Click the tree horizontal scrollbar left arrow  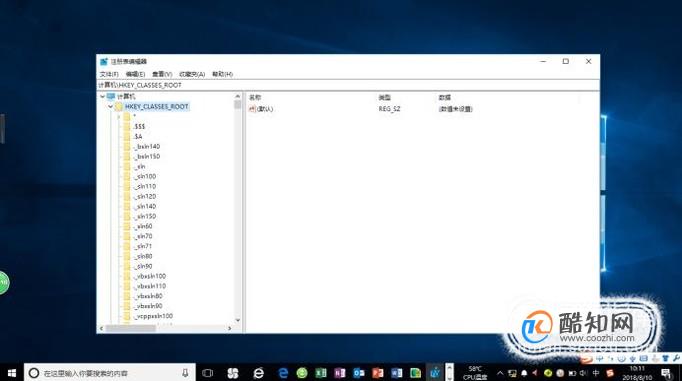[101, 328]
